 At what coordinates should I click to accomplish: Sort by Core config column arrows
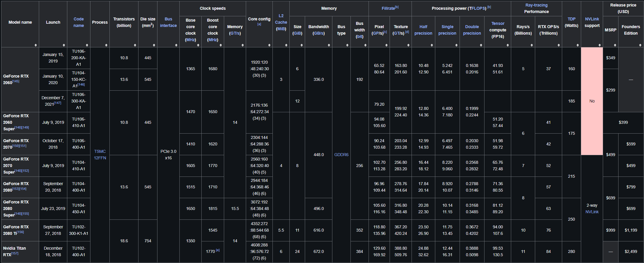point(269,45)
